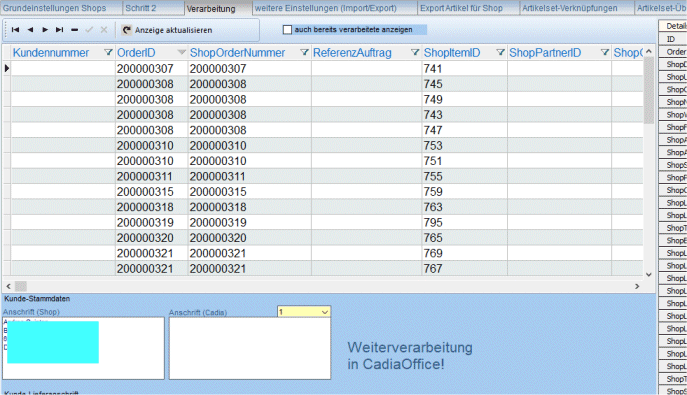Click the horizontal scrollbar thumb

(21, 286)
